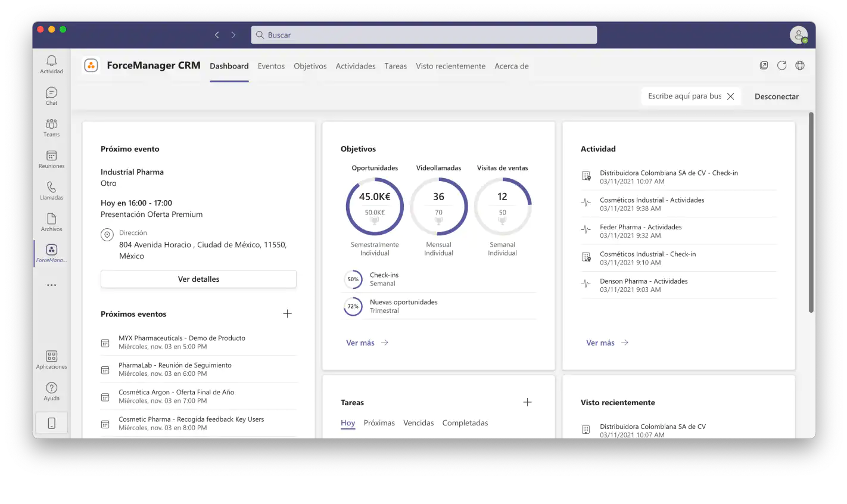Add a new task with the plus icon
847x504 pixels.
click(x=527, y=402)
